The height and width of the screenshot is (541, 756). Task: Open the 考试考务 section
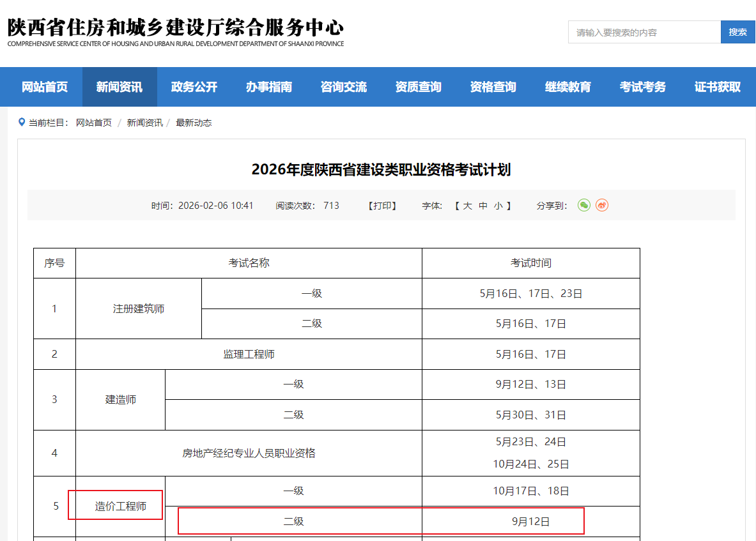[642, 86]
